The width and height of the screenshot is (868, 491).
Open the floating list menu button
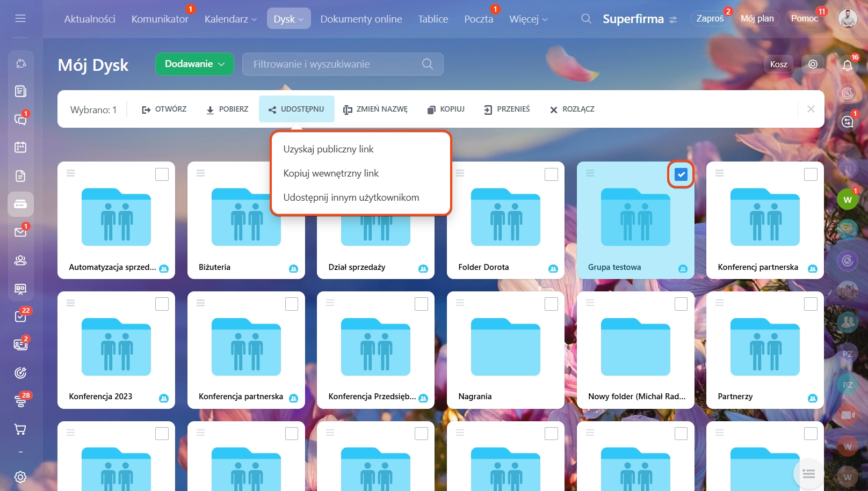(x=808, y=473)
